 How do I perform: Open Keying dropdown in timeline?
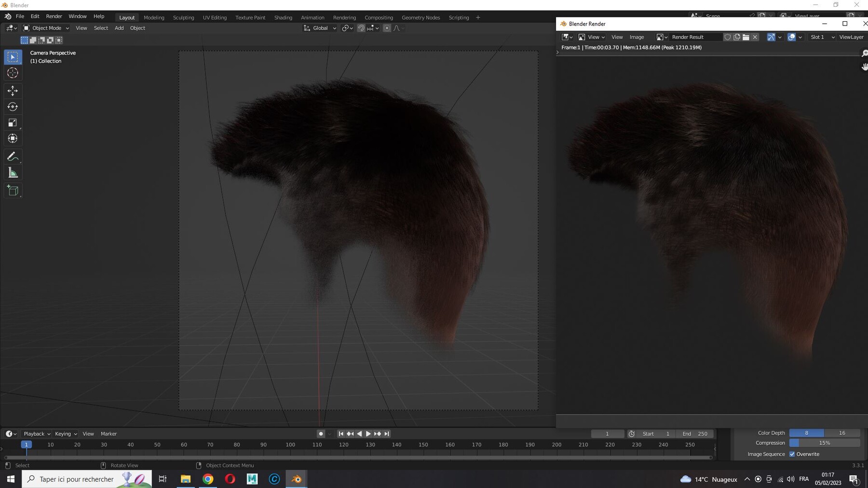(x=66, y=434)
